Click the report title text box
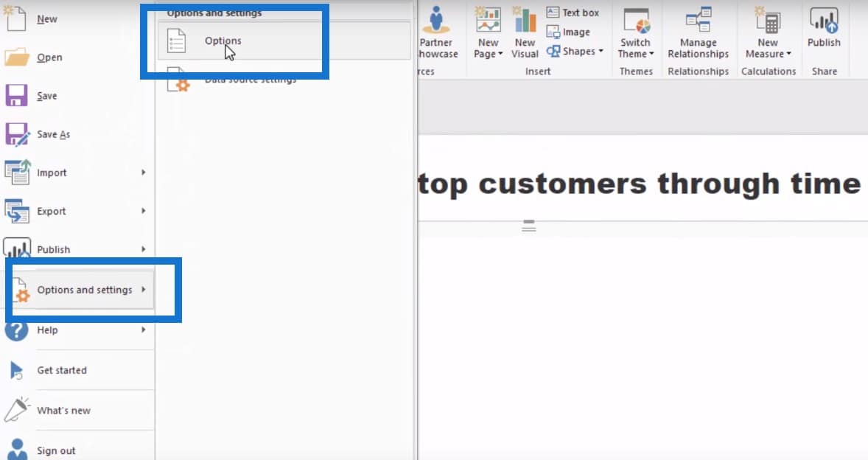This screenshot has width=868, height=460. point(640,184)
